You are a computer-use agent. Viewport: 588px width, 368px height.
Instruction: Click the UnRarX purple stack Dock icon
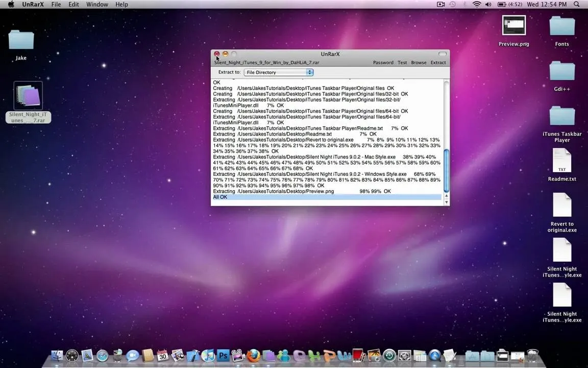click(x=268, y=355)
